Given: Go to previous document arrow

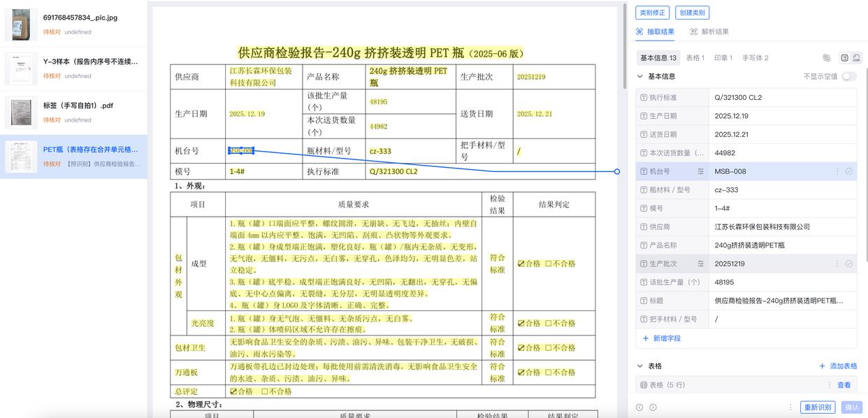Looking at the screenshot, I should tap(639, 408).
